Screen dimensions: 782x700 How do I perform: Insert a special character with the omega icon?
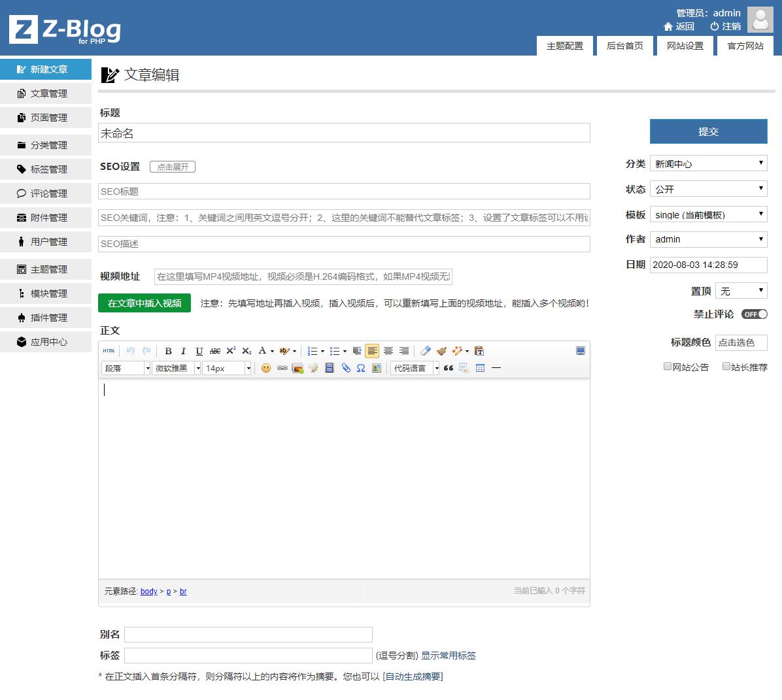pos(361,368)
